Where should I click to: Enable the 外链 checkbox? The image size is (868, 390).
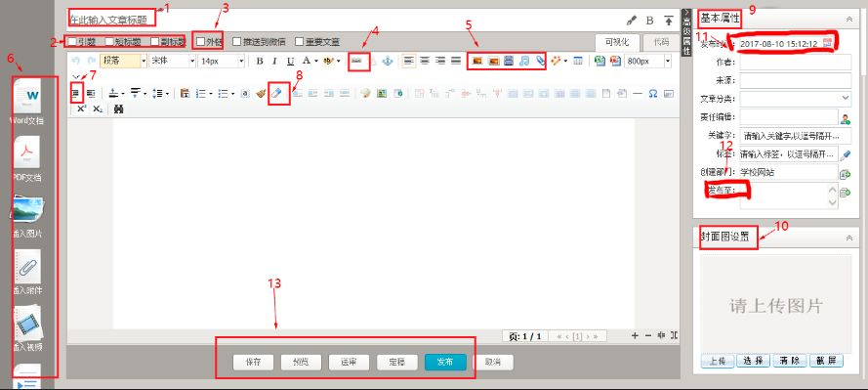point(200,41)
